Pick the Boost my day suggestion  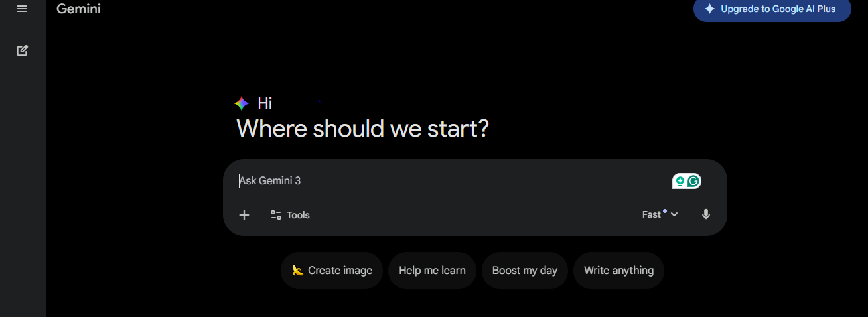(x=525, y=271)
